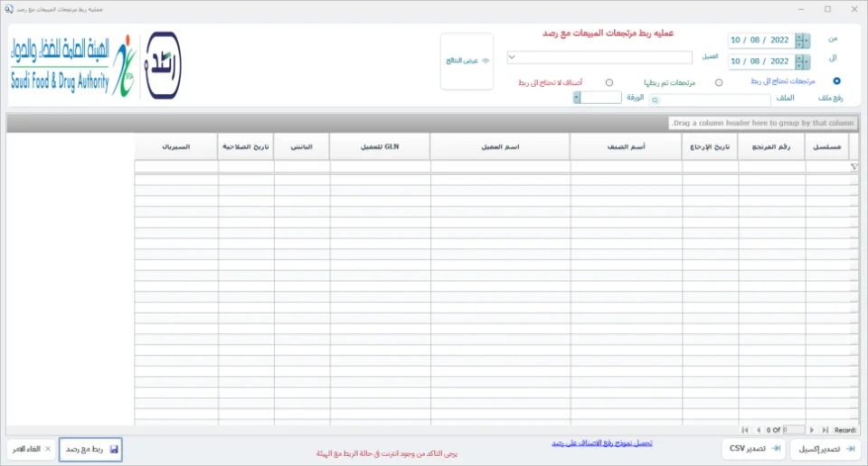Screen dimensions: 868x466
Task: Click the الملف file path input field
Action: click(710, 100)
